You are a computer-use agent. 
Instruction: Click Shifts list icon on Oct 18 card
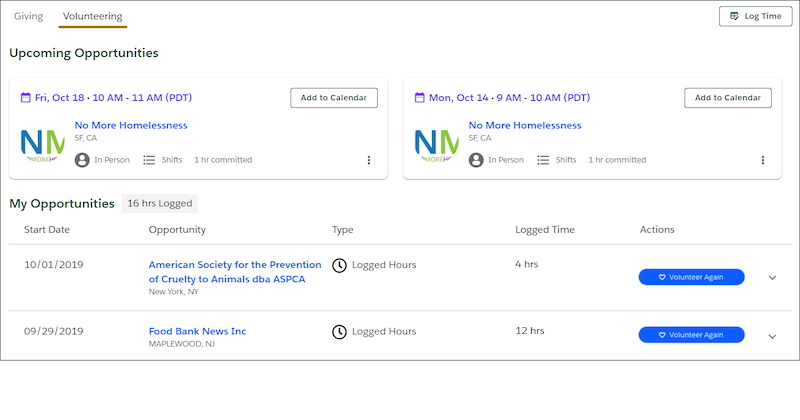(149, 160)
